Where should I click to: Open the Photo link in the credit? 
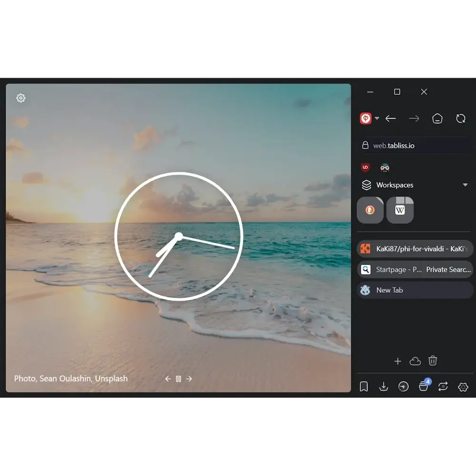pyautogui.click(x=25, y=378)
